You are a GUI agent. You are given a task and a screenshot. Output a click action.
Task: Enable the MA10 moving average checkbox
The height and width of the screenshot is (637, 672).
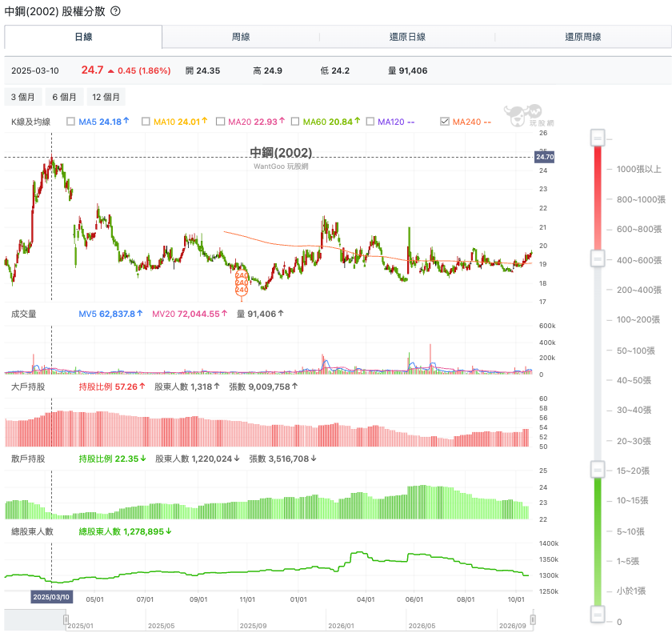click(x=146, y=122)
